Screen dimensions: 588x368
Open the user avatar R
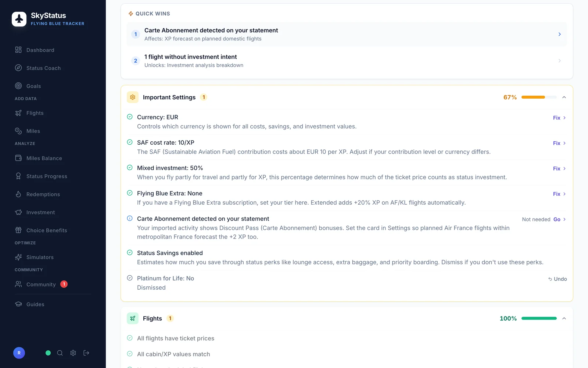click(x=19, y=353)
